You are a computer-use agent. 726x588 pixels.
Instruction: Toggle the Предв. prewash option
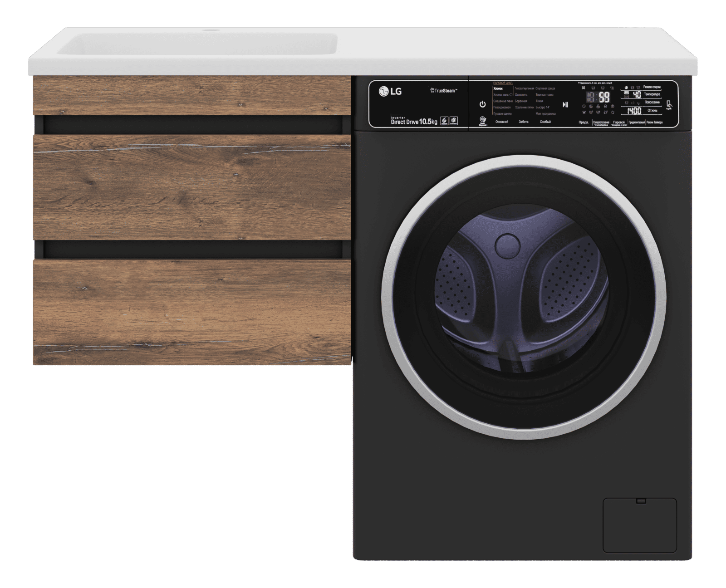coord(584,122)
